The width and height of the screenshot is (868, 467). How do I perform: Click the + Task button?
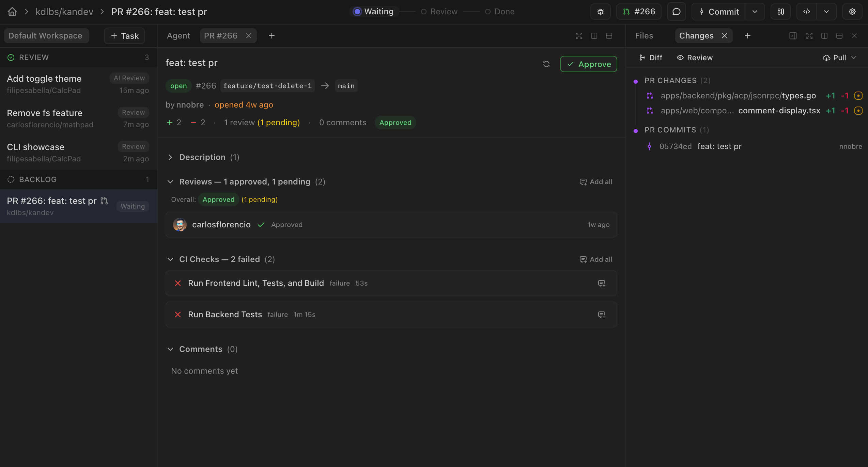(125, 36)
